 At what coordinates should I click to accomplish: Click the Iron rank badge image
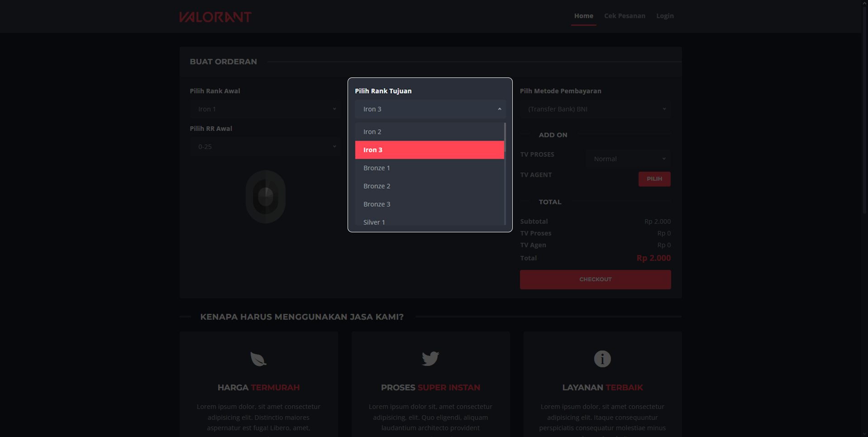pos(266,197)
